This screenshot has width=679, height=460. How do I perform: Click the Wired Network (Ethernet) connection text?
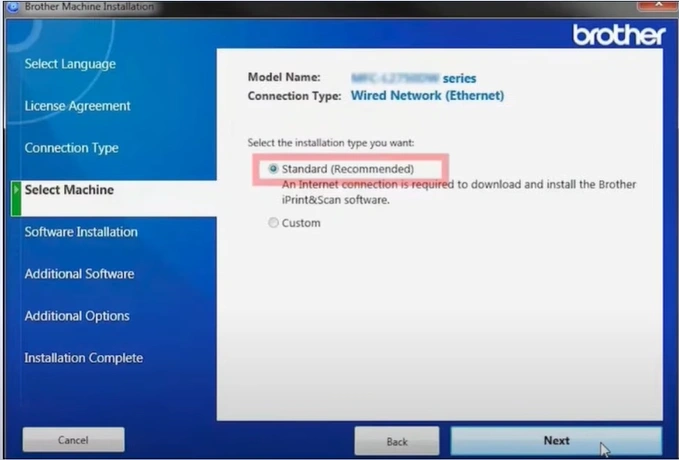(x=427, y=96)
